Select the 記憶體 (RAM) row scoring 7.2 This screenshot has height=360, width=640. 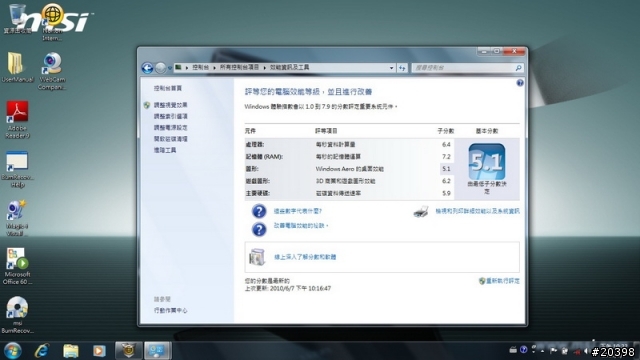coord(349,156)
